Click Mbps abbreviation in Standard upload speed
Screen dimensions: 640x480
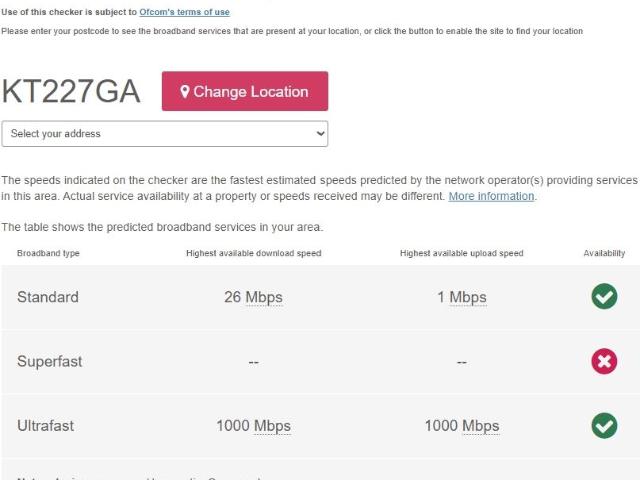467,298
